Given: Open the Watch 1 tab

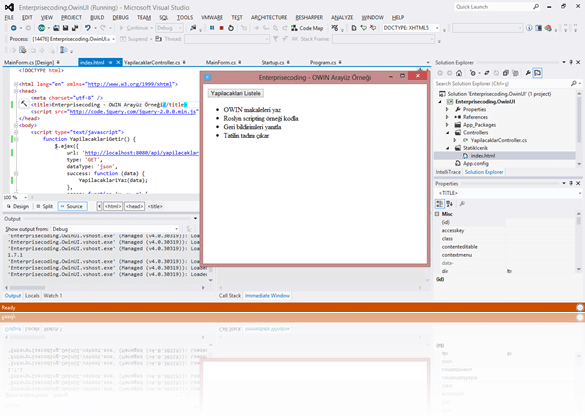Looking at the screenshot, I should (x=53, y=295).
